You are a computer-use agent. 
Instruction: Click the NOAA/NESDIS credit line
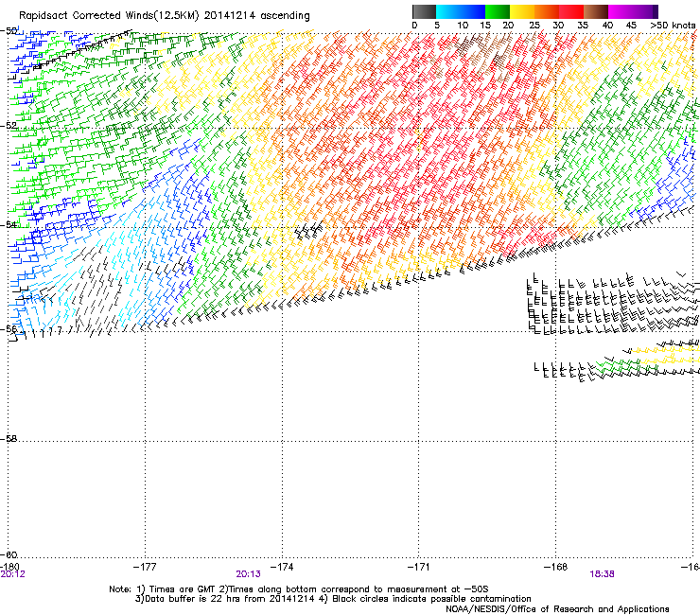click(x=557, y=609)
